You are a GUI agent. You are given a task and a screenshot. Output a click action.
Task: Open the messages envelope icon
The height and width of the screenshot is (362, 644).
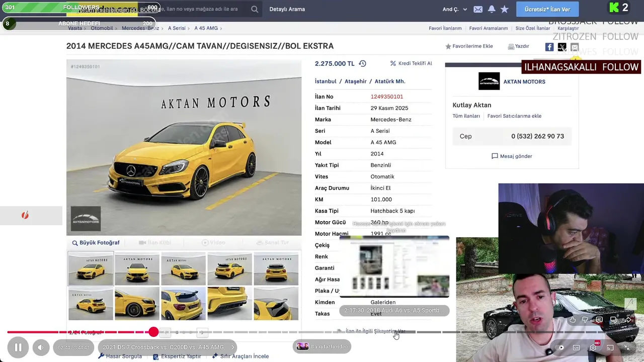point(478,10)
